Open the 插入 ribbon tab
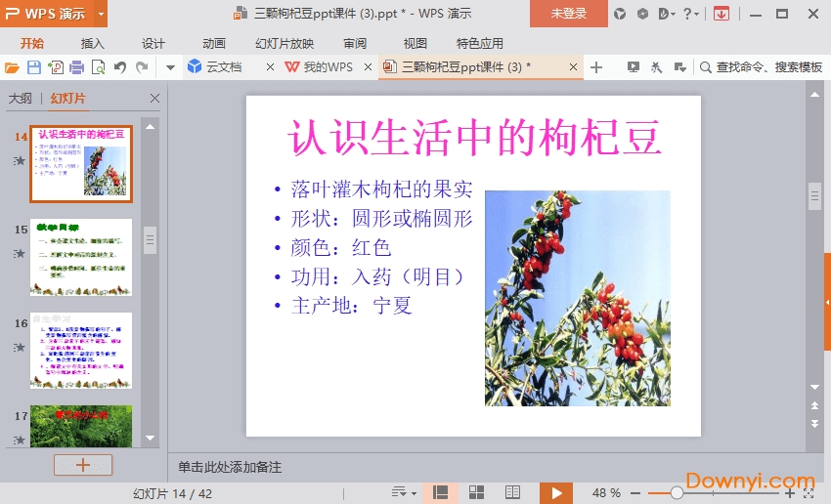Image resolution: width=831 pixels, height=504 pixels. [x=92, y=43]
